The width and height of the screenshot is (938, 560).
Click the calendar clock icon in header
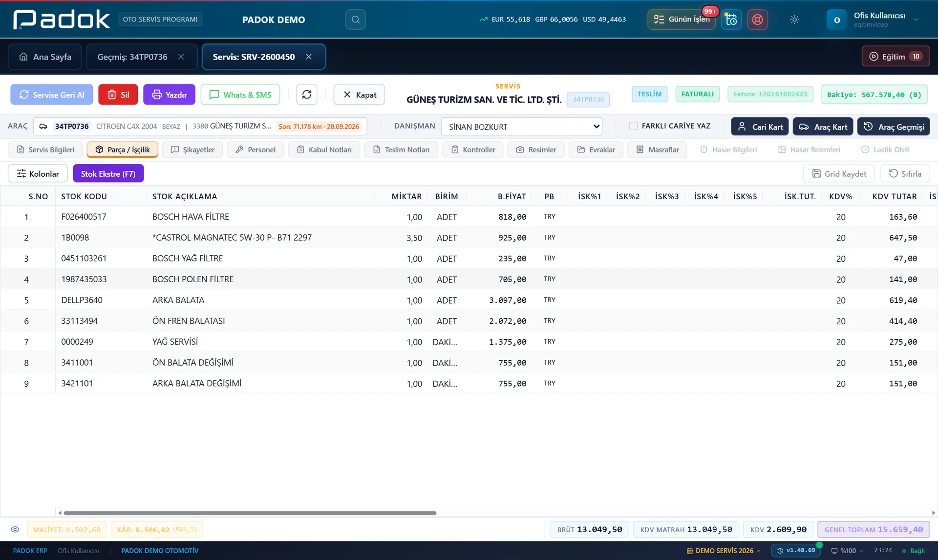point(731,20)
